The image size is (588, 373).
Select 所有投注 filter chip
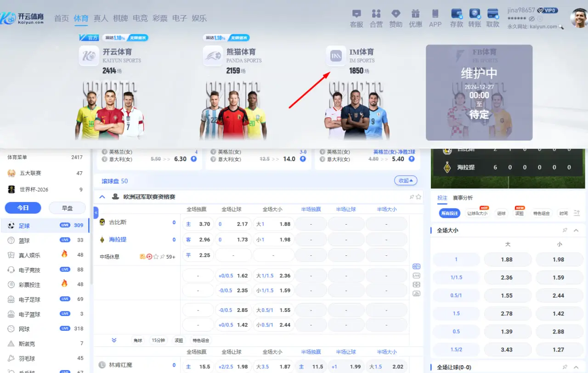(449, 213)
